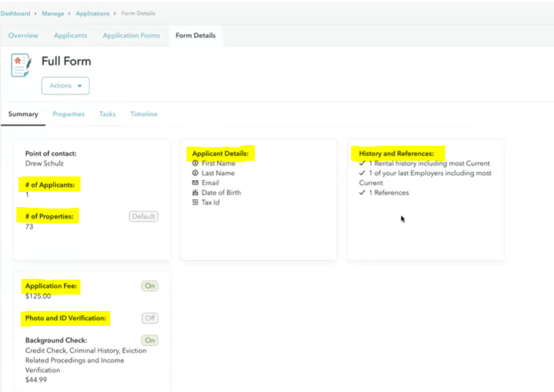This screenshot has height=392, width=554.
Task: Turn off the Background Check toggle
Action: click(150, 341)
